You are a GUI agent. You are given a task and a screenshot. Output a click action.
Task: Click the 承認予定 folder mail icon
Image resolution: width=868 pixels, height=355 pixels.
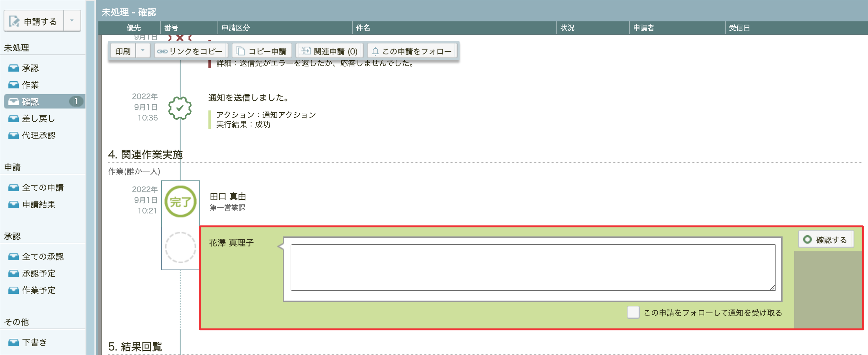pos(14,273)
